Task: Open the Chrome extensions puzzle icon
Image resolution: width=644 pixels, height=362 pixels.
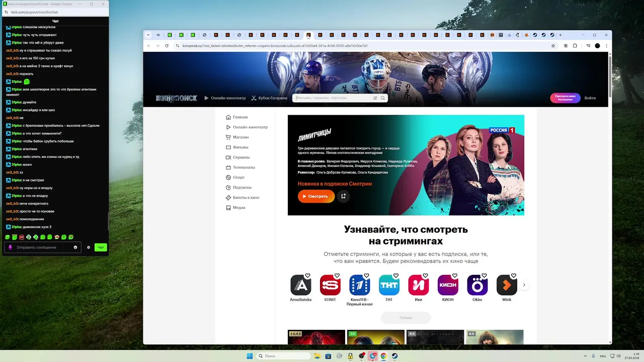Action: [575, 46]
